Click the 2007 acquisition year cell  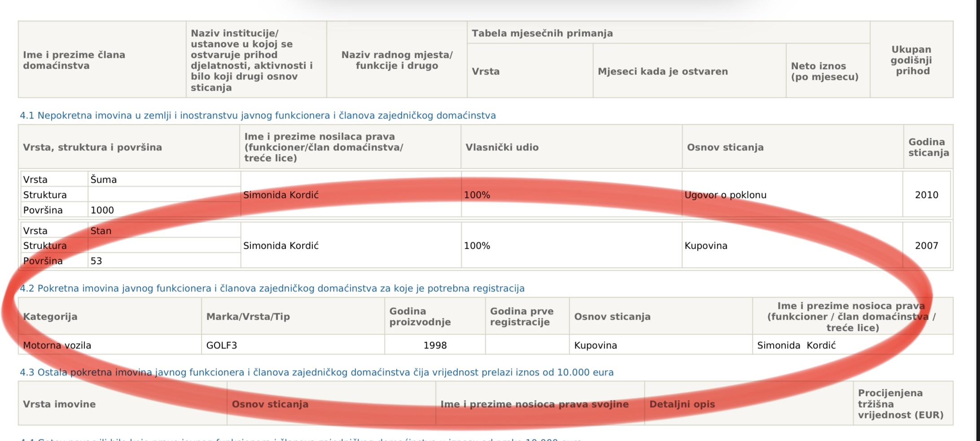pyautogui.click(x=926, y=246)
